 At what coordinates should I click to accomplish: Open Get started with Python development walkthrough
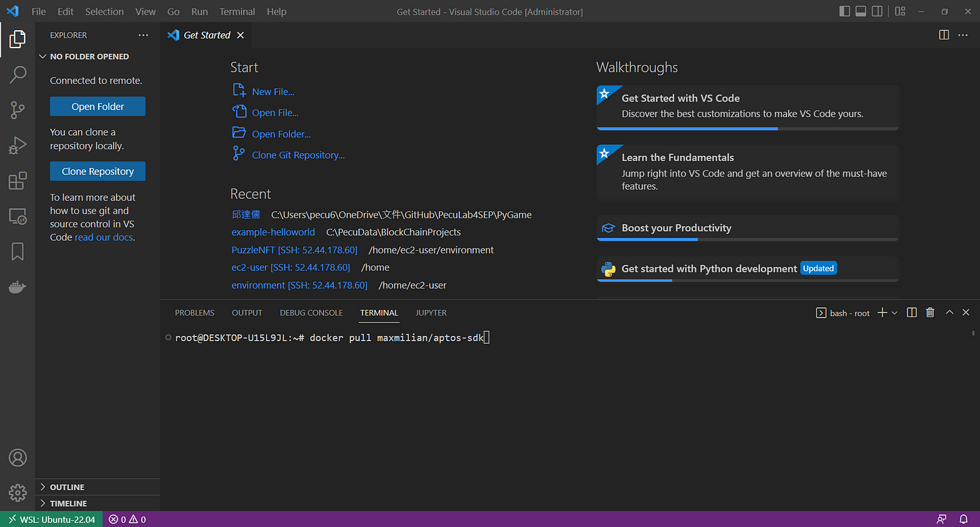coord(747,269)
